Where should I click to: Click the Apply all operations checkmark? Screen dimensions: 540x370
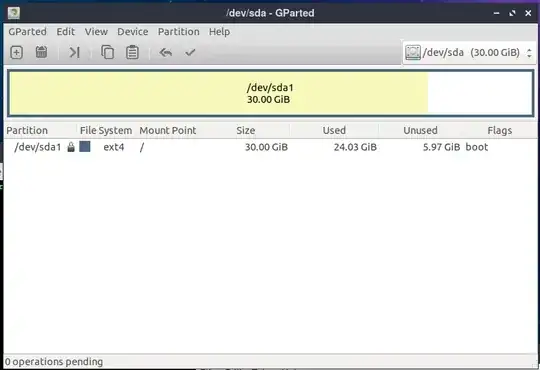pos(190,52)
